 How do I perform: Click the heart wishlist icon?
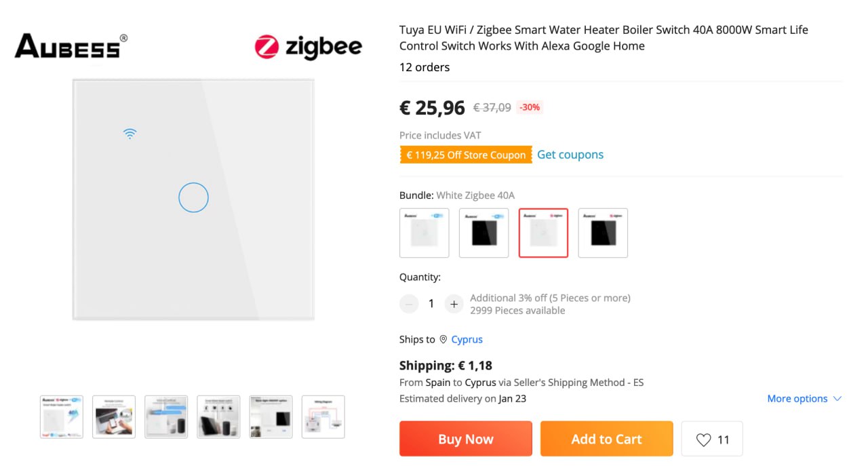pos(704,440)
